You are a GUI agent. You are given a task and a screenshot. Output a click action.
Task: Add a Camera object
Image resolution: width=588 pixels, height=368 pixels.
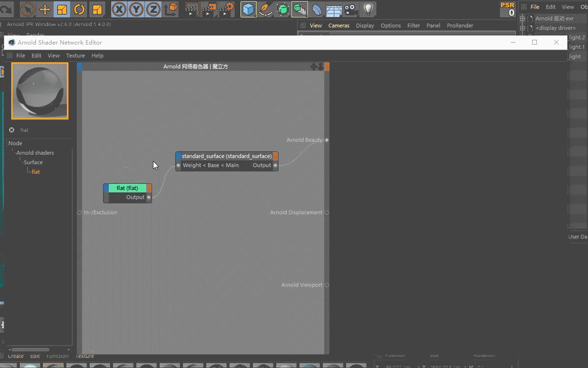(350, 9)
